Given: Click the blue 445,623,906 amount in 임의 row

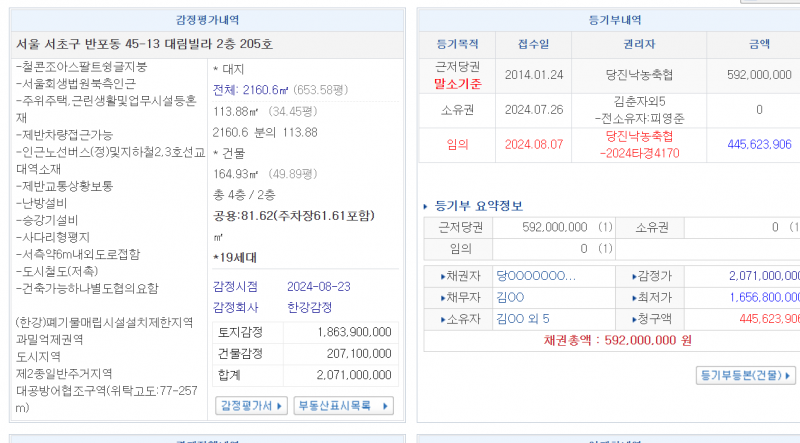Looking at the screenshot, I should [x=759, y=144].
